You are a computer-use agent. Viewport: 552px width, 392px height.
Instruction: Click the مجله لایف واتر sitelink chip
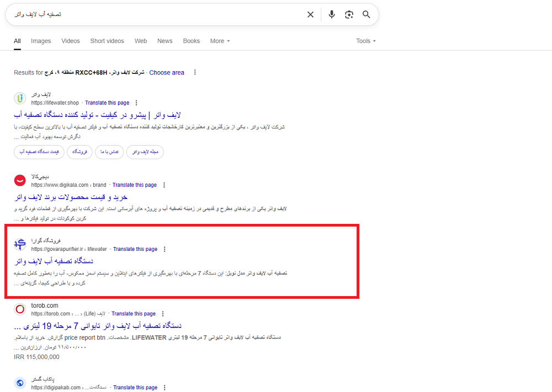click(x=145, y=152)
